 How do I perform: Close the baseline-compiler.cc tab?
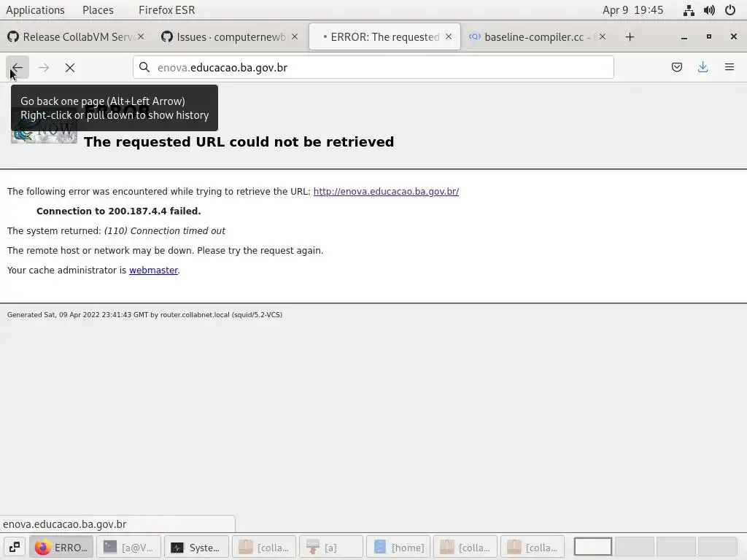click(x=602, y=36)
